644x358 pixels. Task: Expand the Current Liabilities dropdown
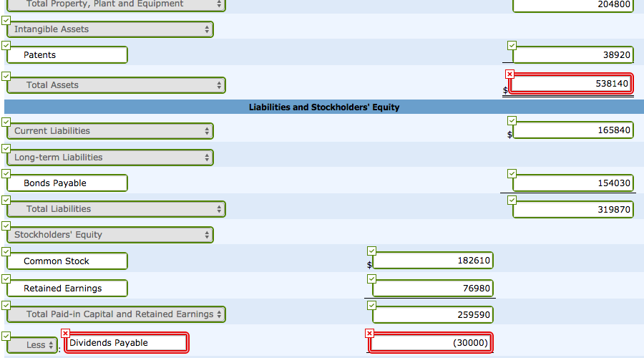110,131
